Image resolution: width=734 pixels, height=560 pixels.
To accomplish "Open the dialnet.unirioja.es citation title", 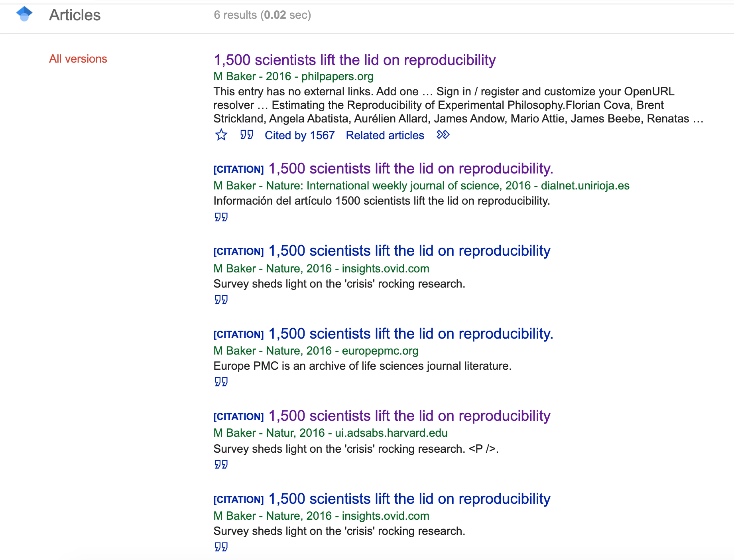I will click(411, 169).
